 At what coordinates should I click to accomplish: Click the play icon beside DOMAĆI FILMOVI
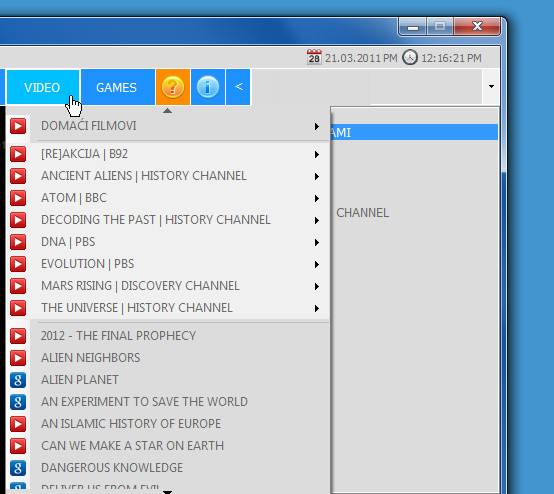pos(18,126)
